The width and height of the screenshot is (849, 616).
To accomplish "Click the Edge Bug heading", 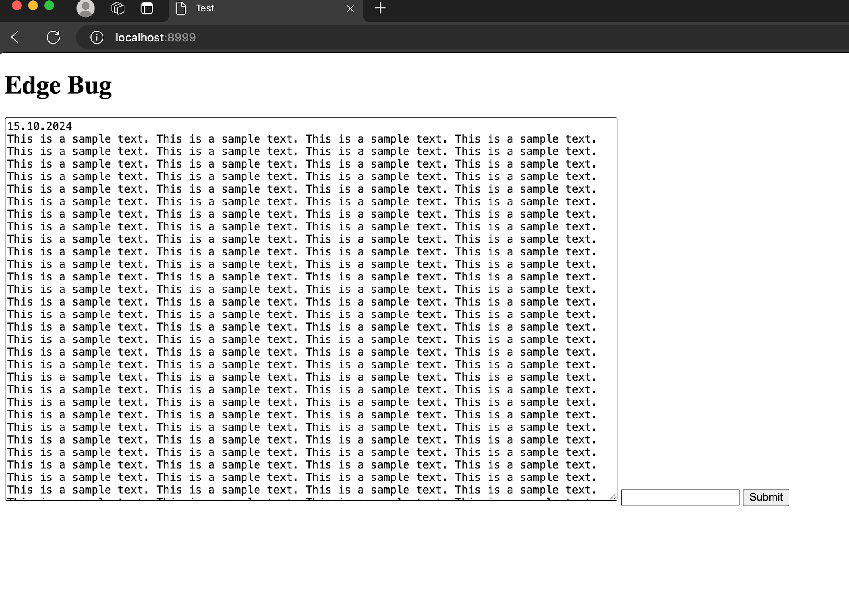I will pyautogui.click(x=58, y=85).
